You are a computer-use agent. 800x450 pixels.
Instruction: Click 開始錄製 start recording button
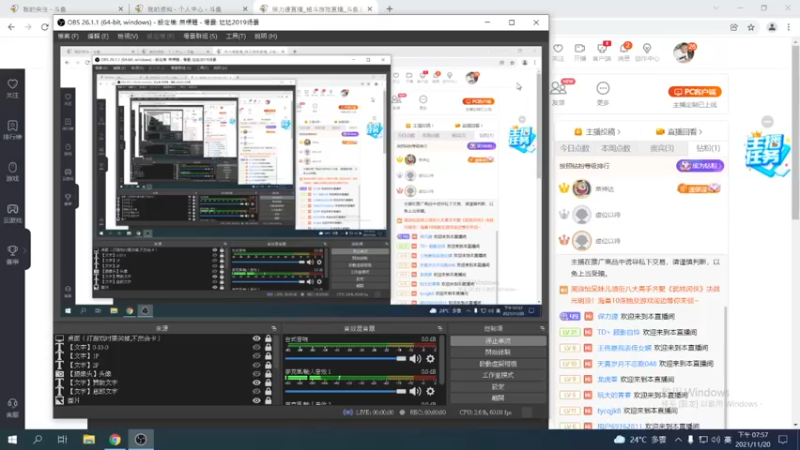(x=498, y=352)
